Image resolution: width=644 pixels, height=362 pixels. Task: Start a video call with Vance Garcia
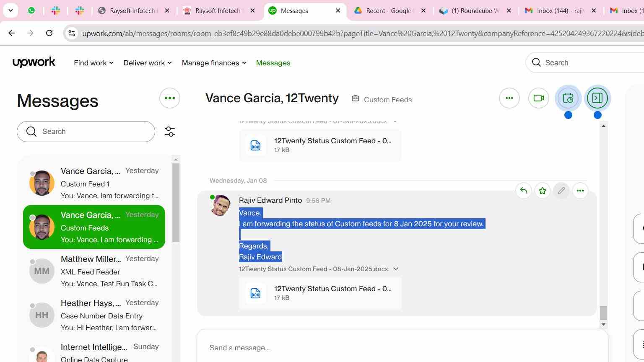click(539, 98)
